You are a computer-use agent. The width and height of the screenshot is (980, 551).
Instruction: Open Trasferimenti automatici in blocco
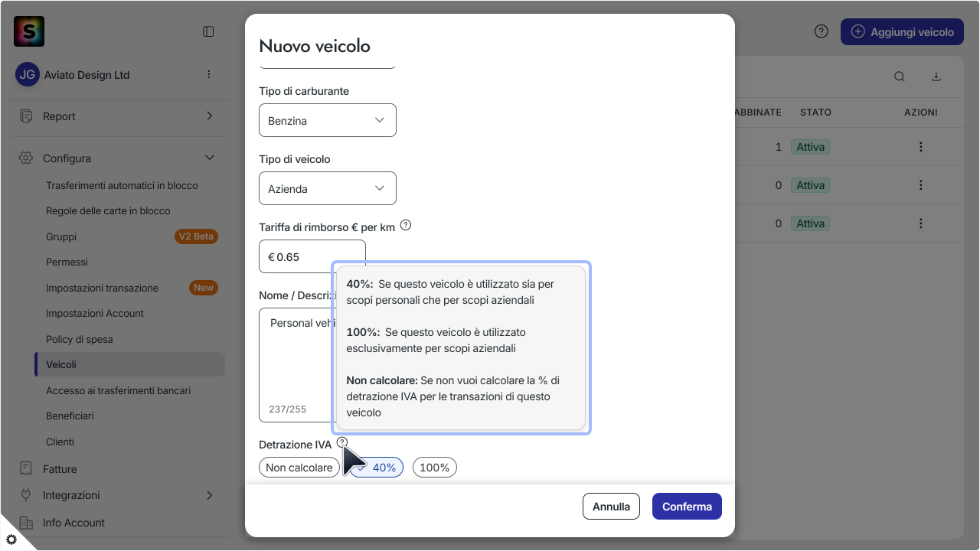pyautogui.click(x=122, y=185)
